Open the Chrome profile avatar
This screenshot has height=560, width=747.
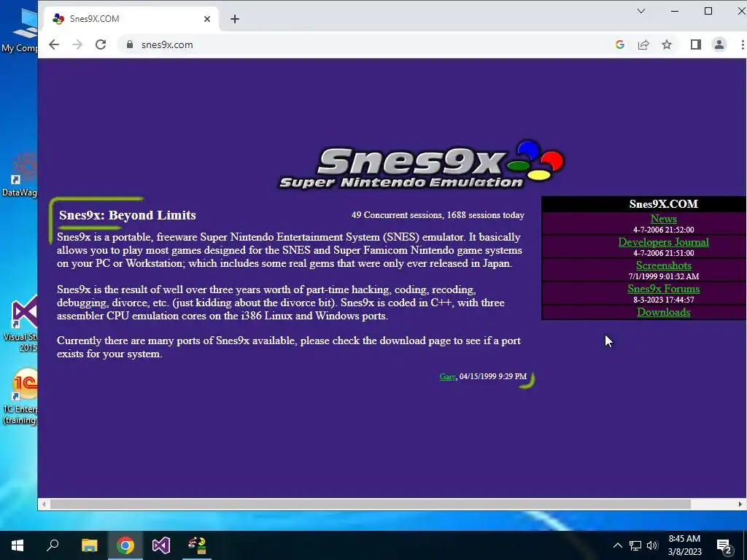click(x=719, y=44)
